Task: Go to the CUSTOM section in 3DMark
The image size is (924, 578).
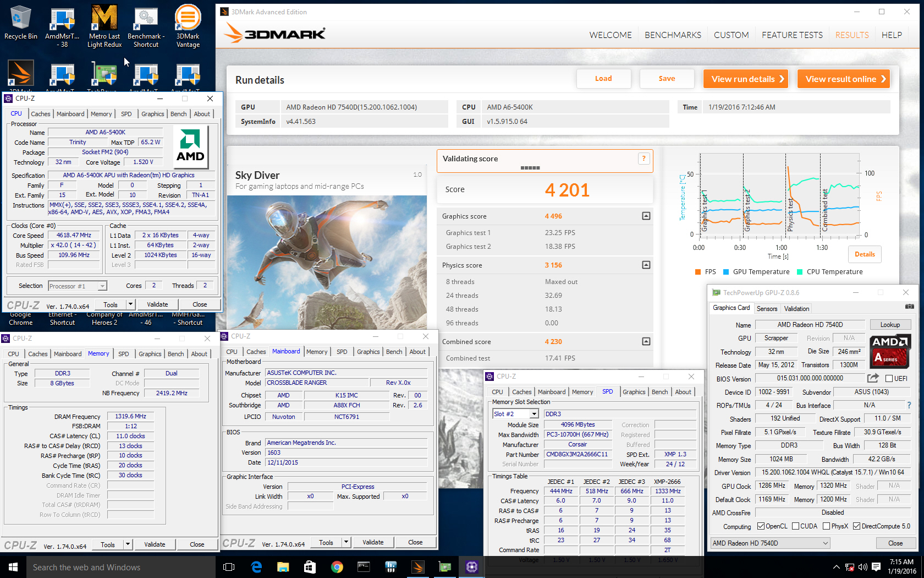Action: (x=731, y=35)
